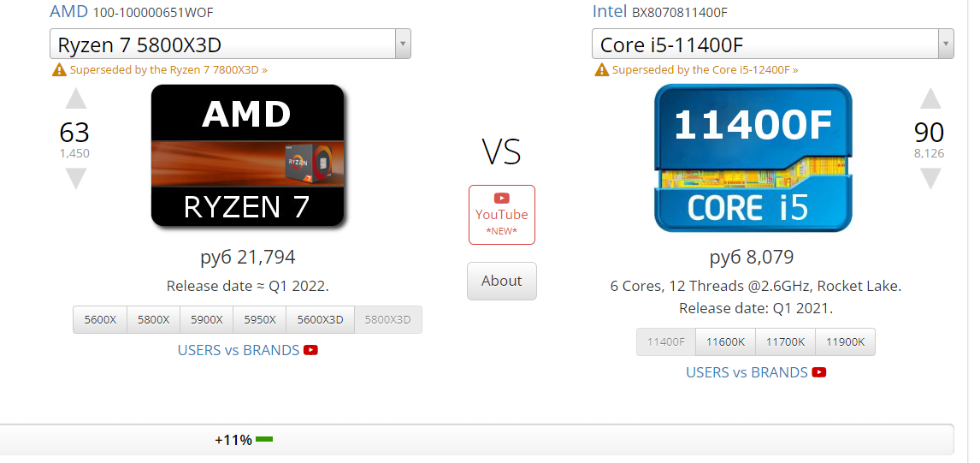Click the YouTube play icon in the middle

pyautogui.click(x=501, y=199)
